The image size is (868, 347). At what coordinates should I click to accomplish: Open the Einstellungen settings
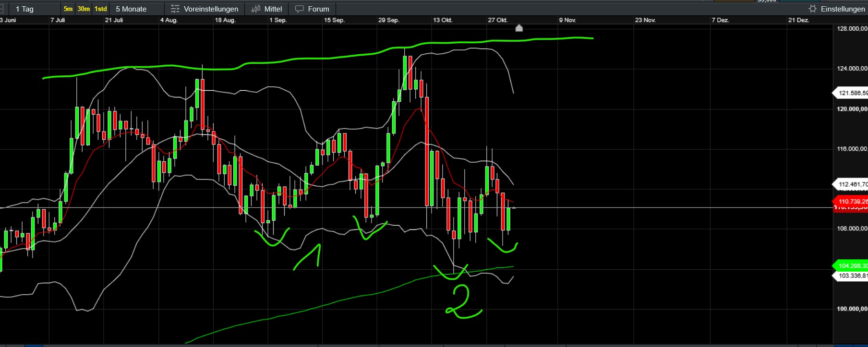coord(836,9)
